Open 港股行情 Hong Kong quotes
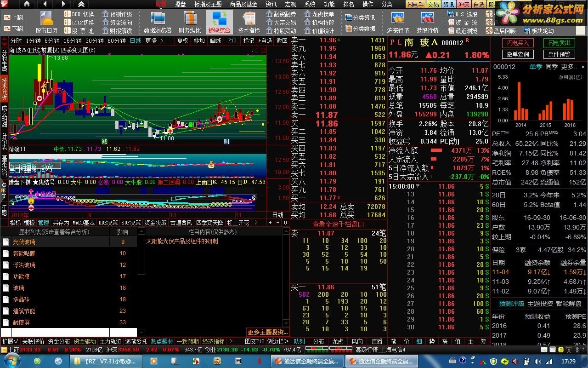Viewport: 588px width, 368px height. [427, 22]
